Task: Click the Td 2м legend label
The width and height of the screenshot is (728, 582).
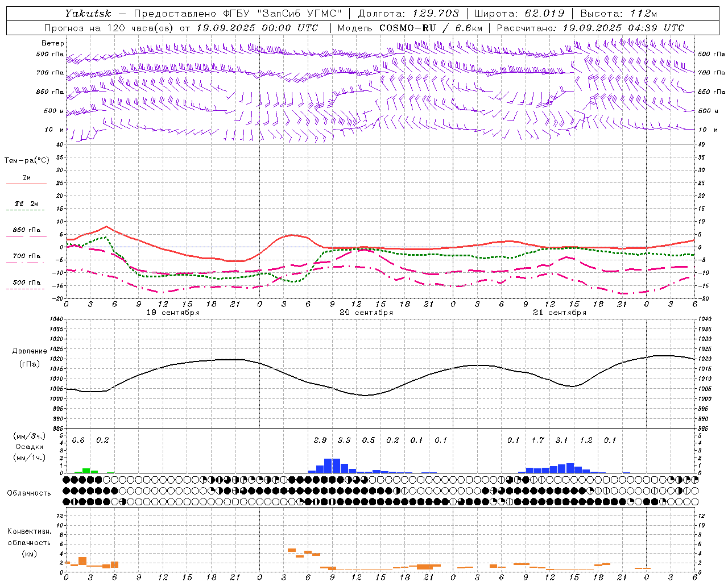Action: [26, 203]
